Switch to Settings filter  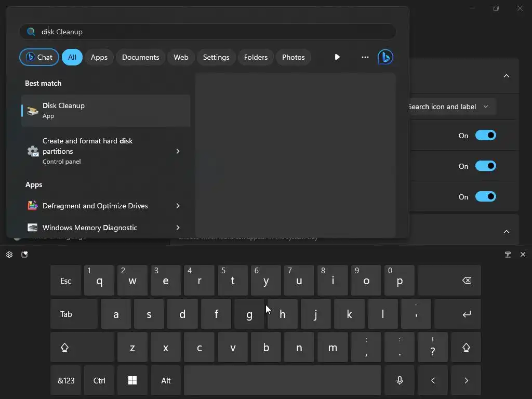tap(216, 57)
